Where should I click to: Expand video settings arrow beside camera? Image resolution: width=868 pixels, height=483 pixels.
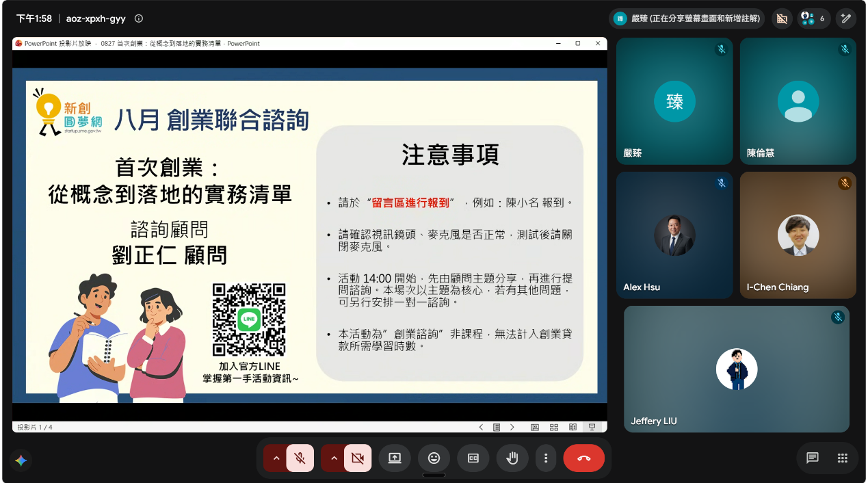(x=333, y=458)
